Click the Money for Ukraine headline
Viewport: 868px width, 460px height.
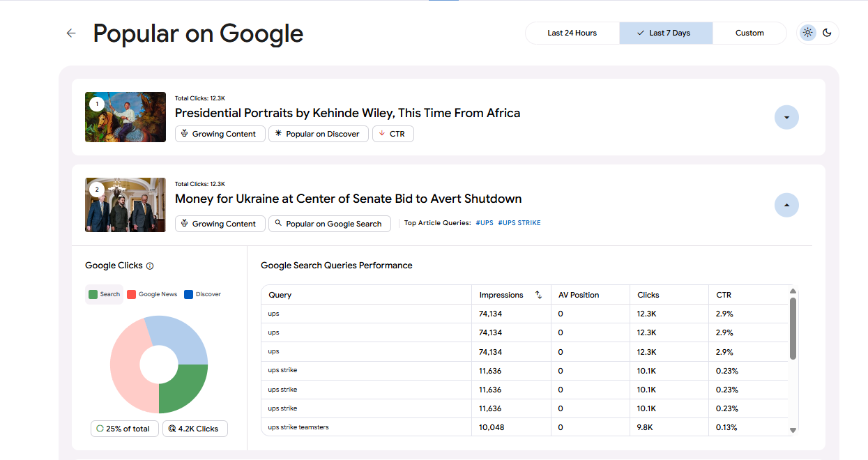click(348, 199)
